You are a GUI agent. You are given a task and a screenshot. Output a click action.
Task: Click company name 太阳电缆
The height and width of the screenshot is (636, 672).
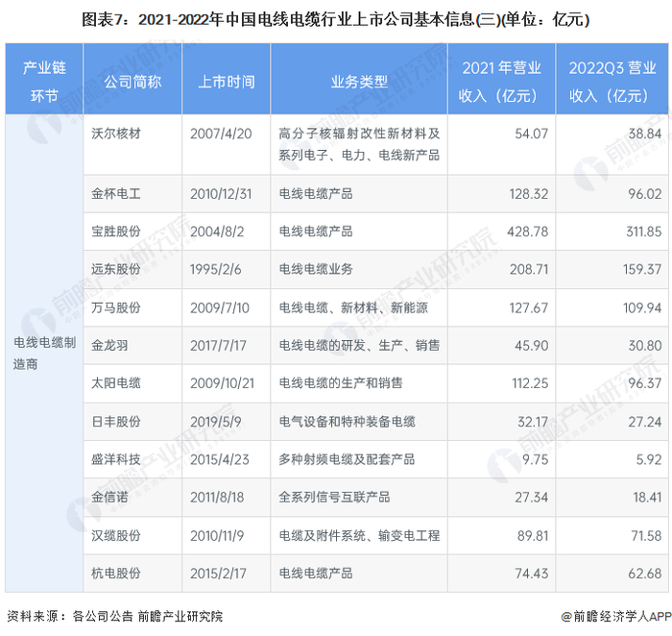tap(116, 383)
